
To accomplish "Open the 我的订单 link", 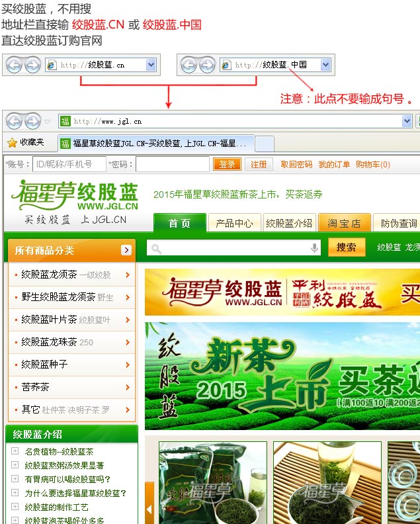I will 334,165.
